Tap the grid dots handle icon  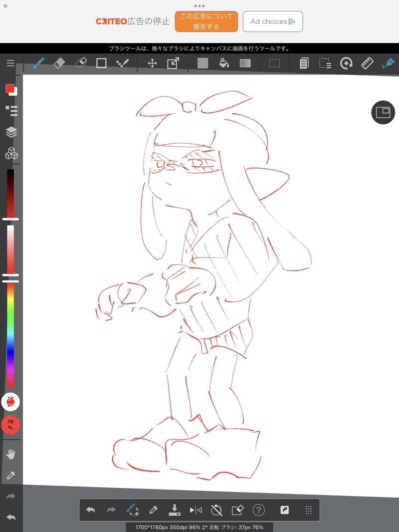coord(309,510)
